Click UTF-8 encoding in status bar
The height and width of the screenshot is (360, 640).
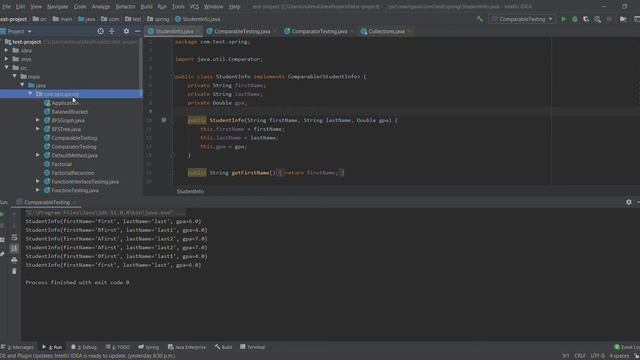coord(598,356)
